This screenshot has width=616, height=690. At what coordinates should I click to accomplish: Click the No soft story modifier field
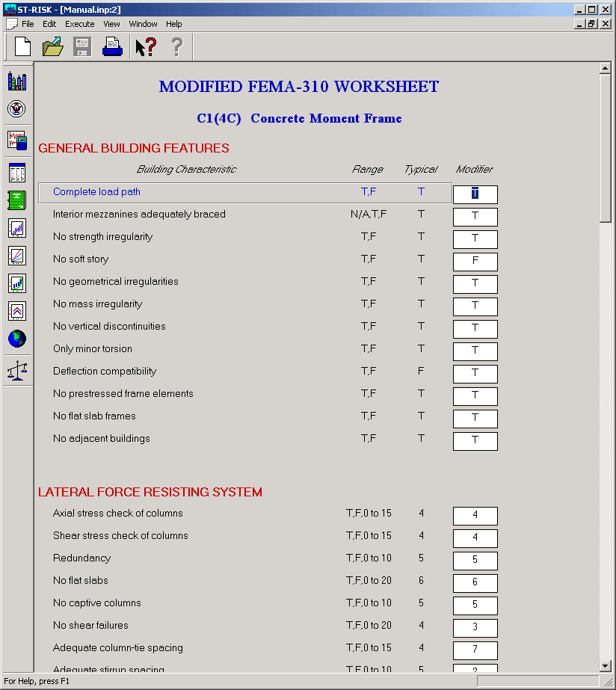pyautogui.click(x=475, y=262)
